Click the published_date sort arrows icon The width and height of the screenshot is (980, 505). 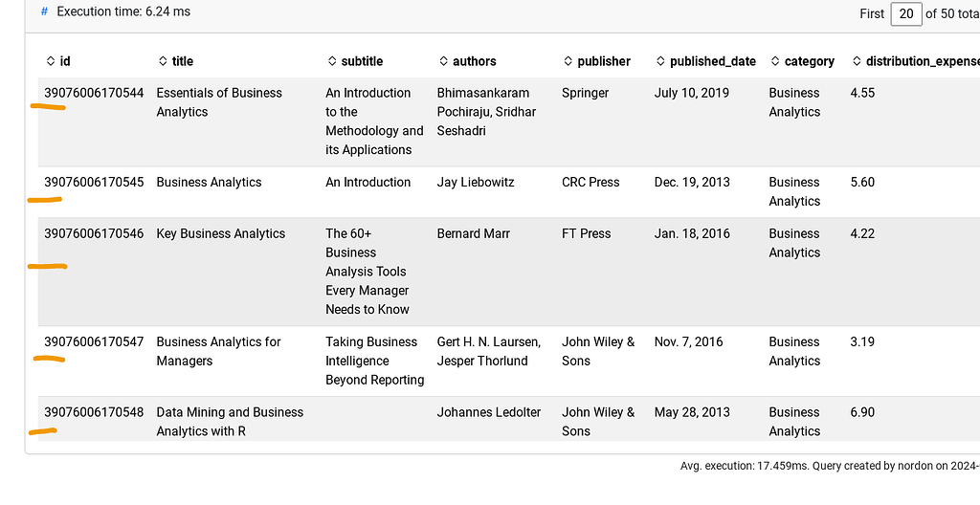[660, 61]
